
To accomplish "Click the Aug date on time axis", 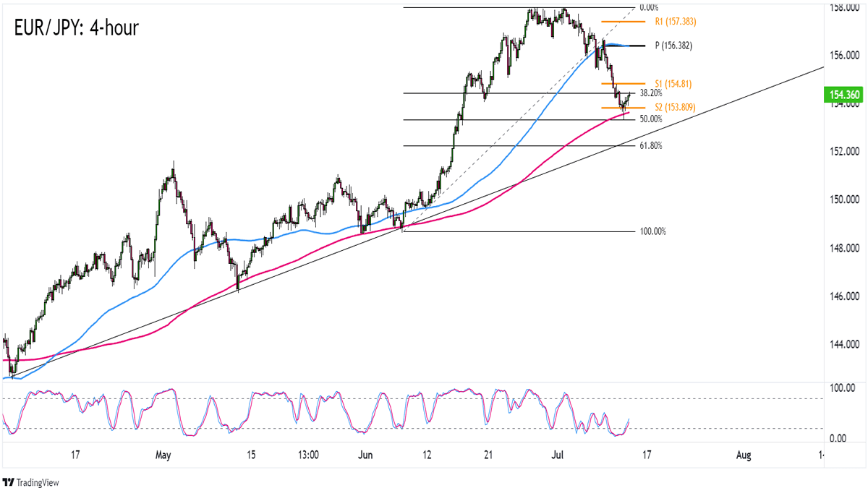I will (x=744, y=455).
